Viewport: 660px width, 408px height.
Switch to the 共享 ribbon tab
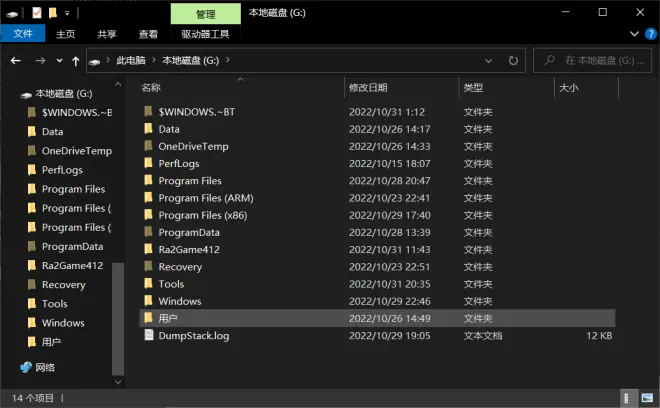106,34
